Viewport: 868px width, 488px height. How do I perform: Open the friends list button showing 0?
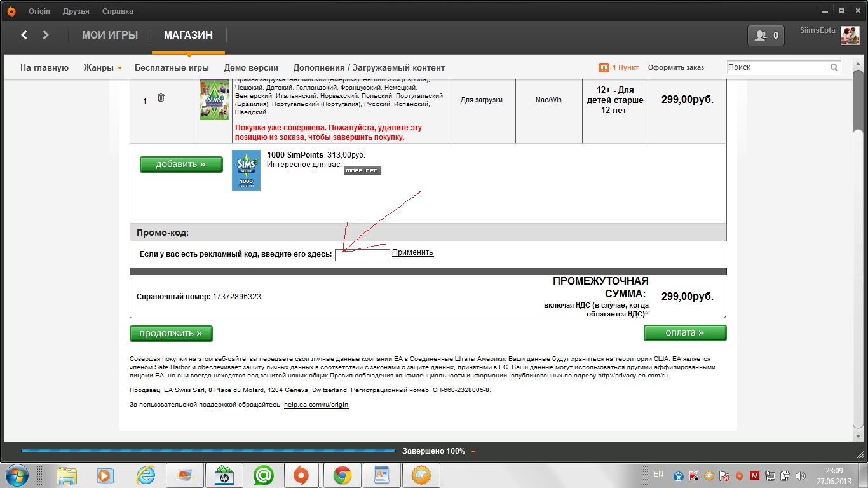point(766,36)
